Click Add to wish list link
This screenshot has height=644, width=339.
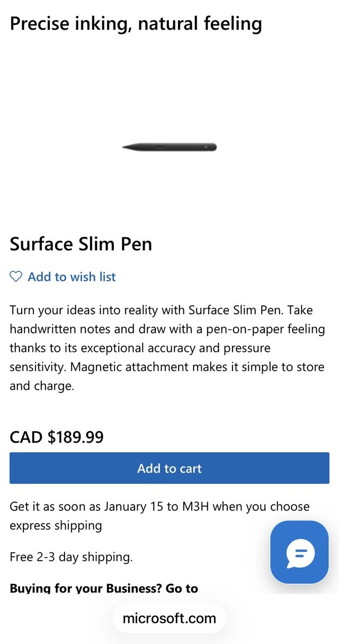(x=72, y=277)
